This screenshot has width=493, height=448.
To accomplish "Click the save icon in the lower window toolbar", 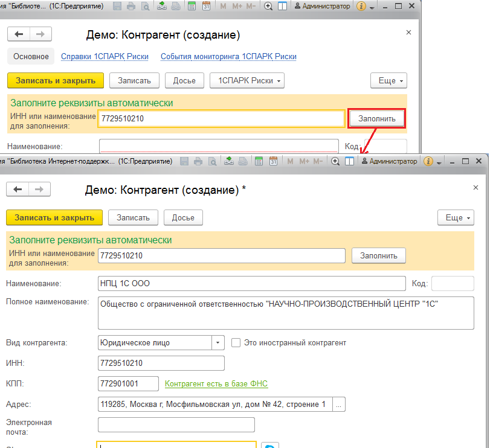I will point(184,161).
